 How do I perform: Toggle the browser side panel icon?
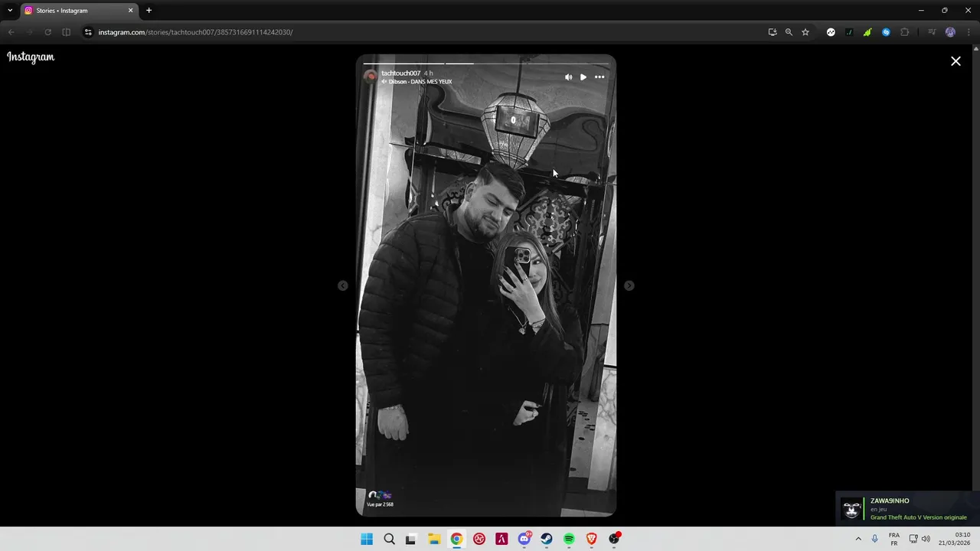(x=66, y=32)
